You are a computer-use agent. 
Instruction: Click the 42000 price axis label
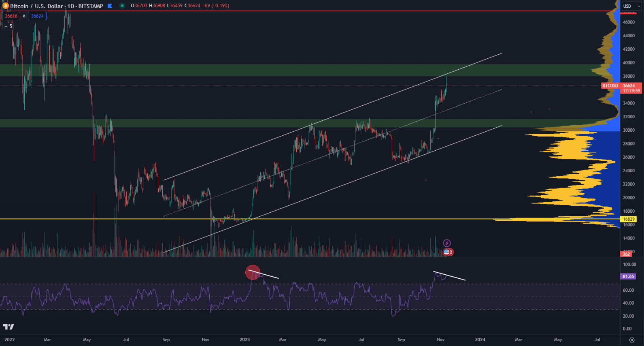click(629, 49)
